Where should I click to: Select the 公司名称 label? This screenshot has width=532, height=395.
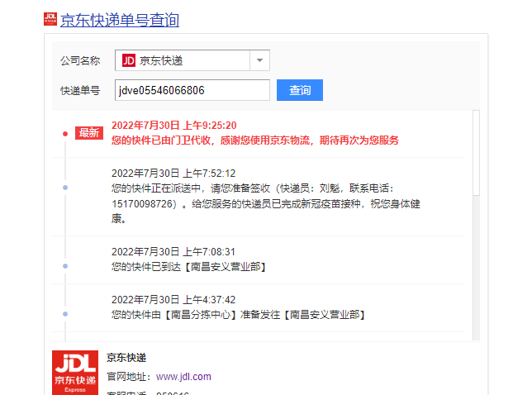[x=80, y=61]
